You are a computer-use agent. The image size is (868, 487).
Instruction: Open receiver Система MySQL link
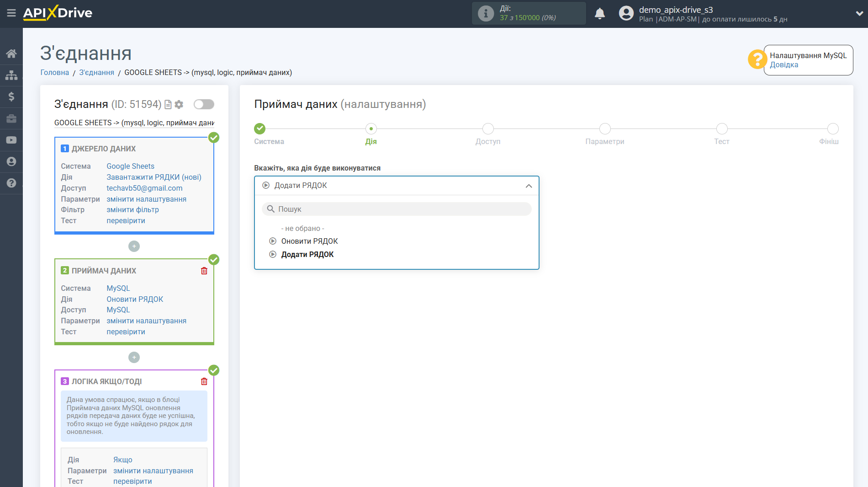point(118,289)
